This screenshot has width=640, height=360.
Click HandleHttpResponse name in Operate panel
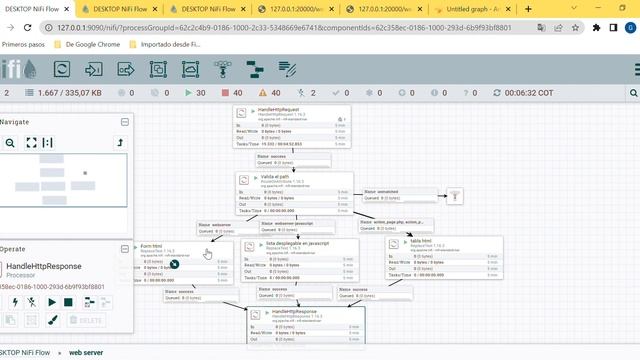pos(44,266)
